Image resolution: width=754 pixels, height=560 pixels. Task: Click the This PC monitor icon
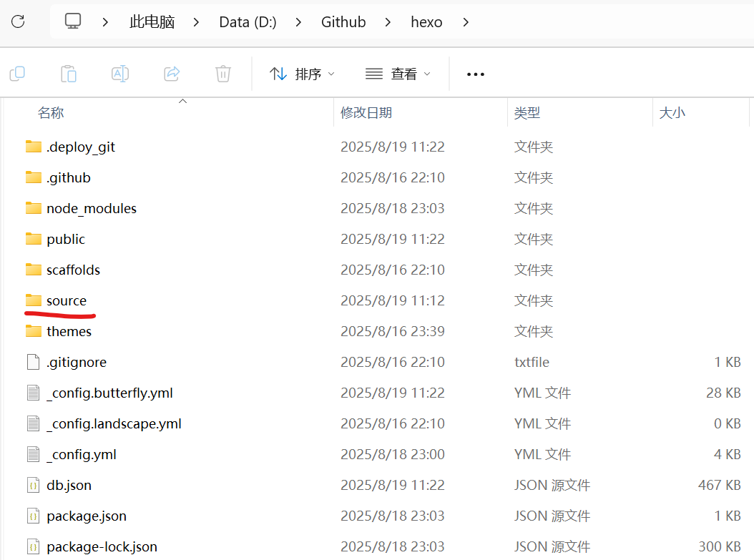73,21
